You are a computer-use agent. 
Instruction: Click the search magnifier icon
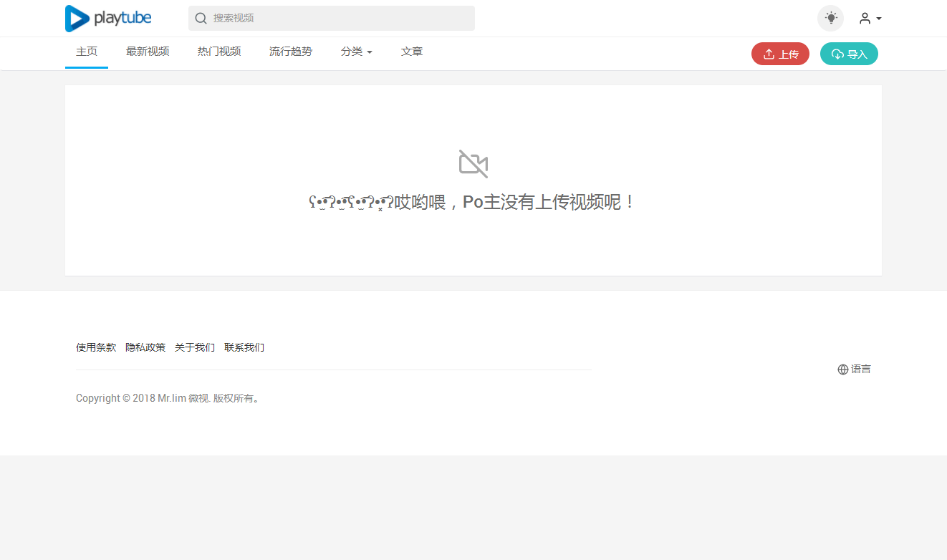coord(201,19)
